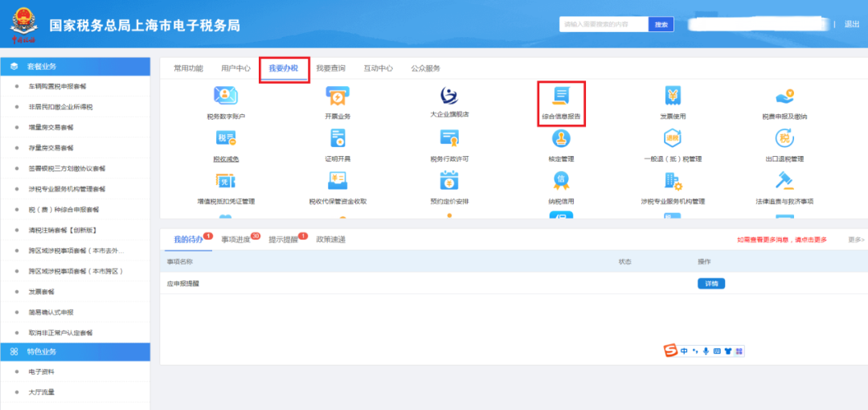Screen dimensions: 868x410
Task: Open 清税注销套餐【创新版】 in sidebar
Action: pyautogui.click(x=63, y=230)
